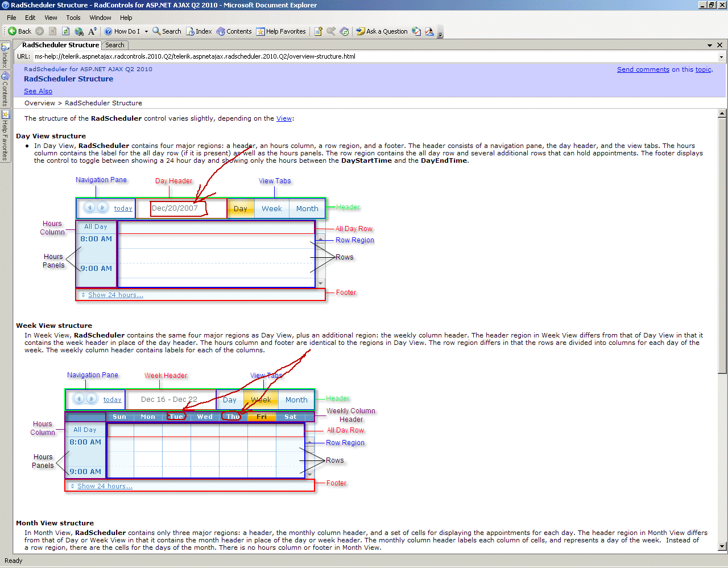This screenshot has height=568, width=728.
Task: Change text size with the Font Size icon
Action: point(92,31)
